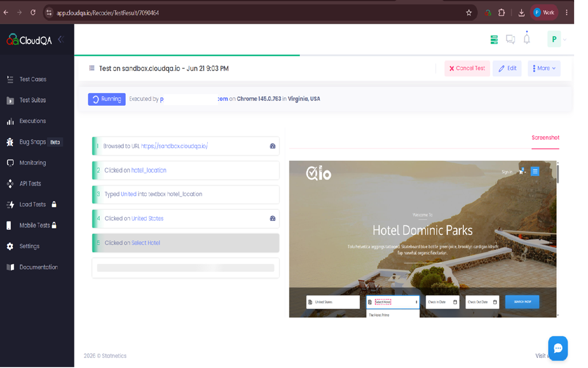Open browser Downloads icon

(x=521, y=13)
